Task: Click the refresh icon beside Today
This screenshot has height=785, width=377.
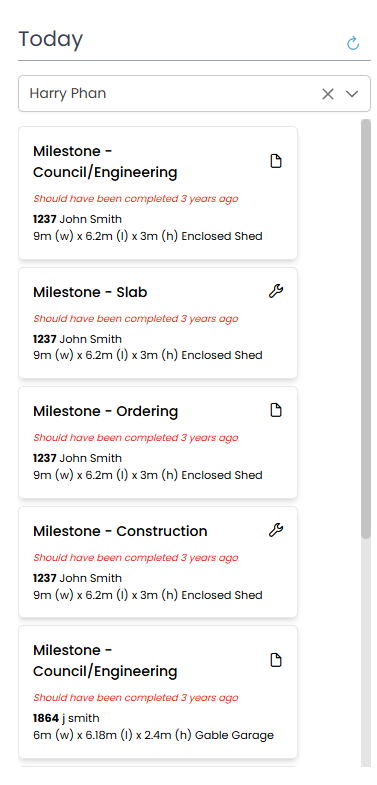Action: (x=353, y=44)
